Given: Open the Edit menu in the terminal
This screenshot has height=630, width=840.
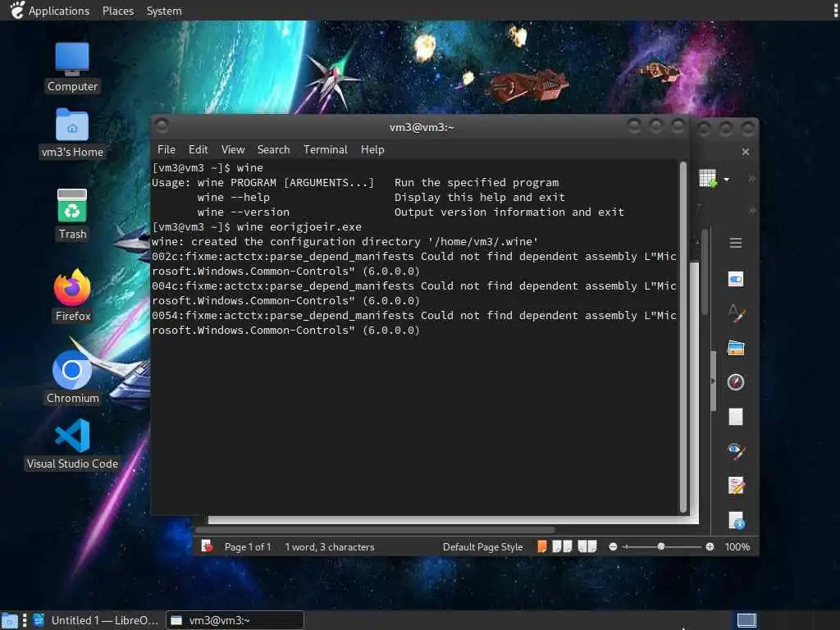Looking at the screenshot, I should [198, 149].
